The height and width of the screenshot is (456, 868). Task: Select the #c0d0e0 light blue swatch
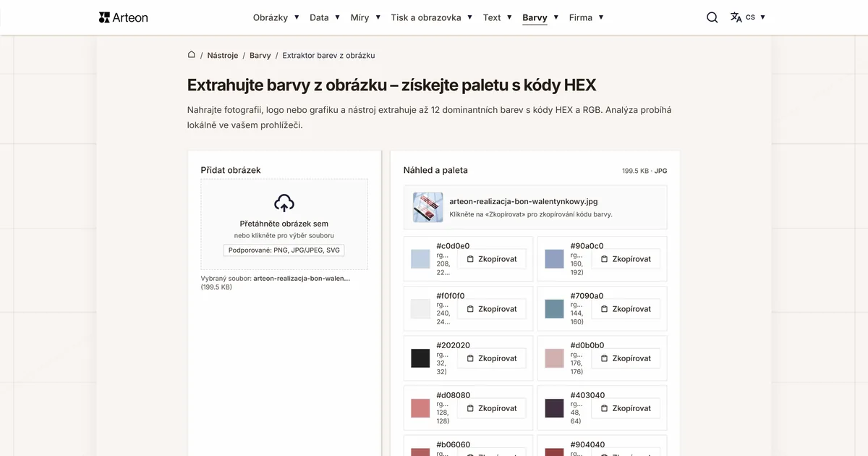[x=420, y=259]
